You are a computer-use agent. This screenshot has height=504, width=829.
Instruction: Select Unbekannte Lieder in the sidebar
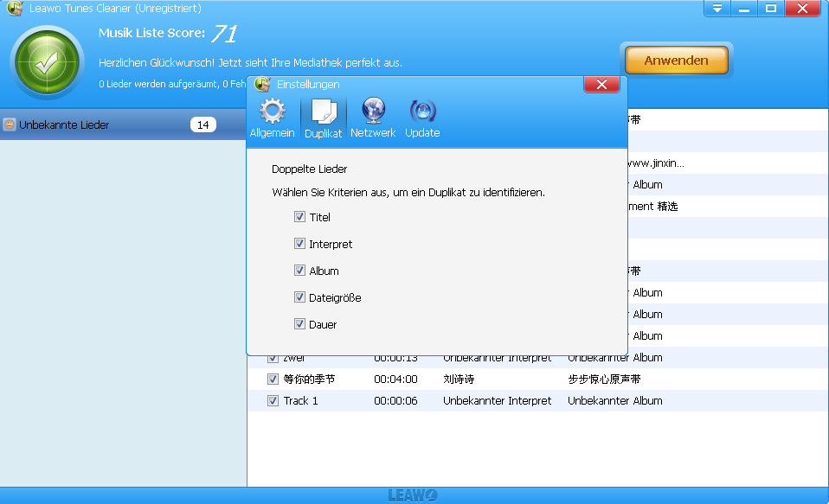coord(123,124)
